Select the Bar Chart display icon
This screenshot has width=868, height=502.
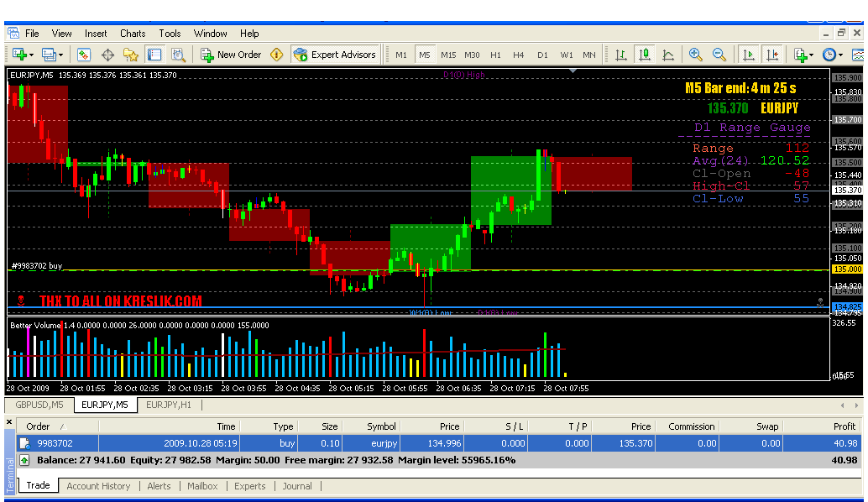pos(621,55)
